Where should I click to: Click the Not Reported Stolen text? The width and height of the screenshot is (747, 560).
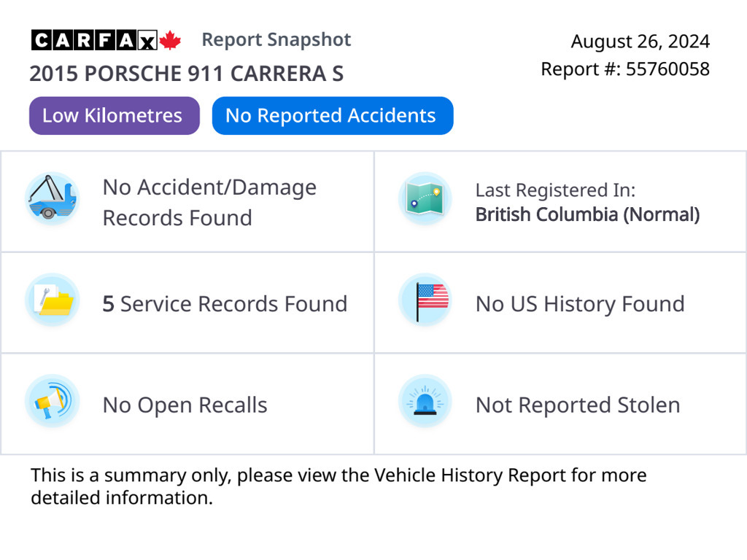(x=578, y=405)
